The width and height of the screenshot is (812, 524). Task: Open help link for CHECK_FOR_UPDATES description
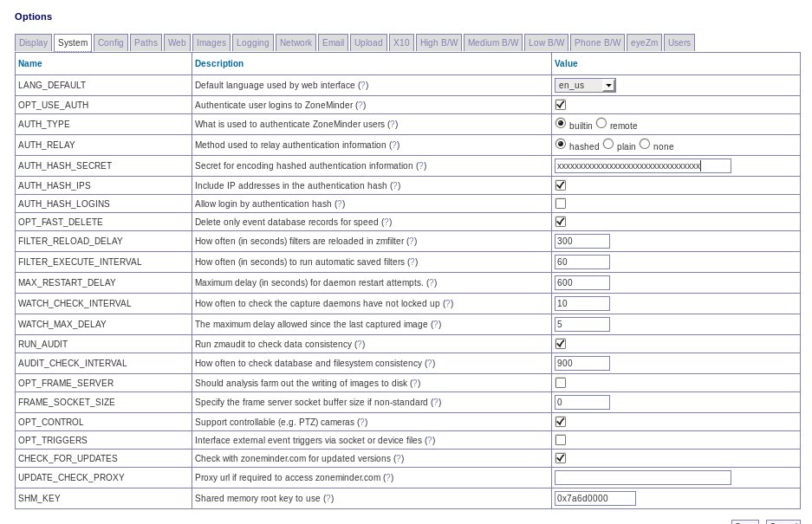click(399, 458)
